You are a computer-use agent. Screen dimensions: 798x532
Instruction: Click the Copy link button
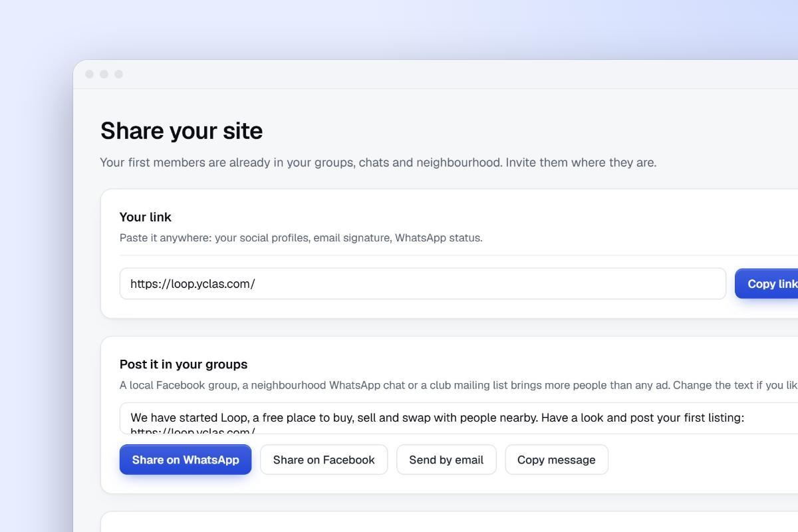[767, 284]
